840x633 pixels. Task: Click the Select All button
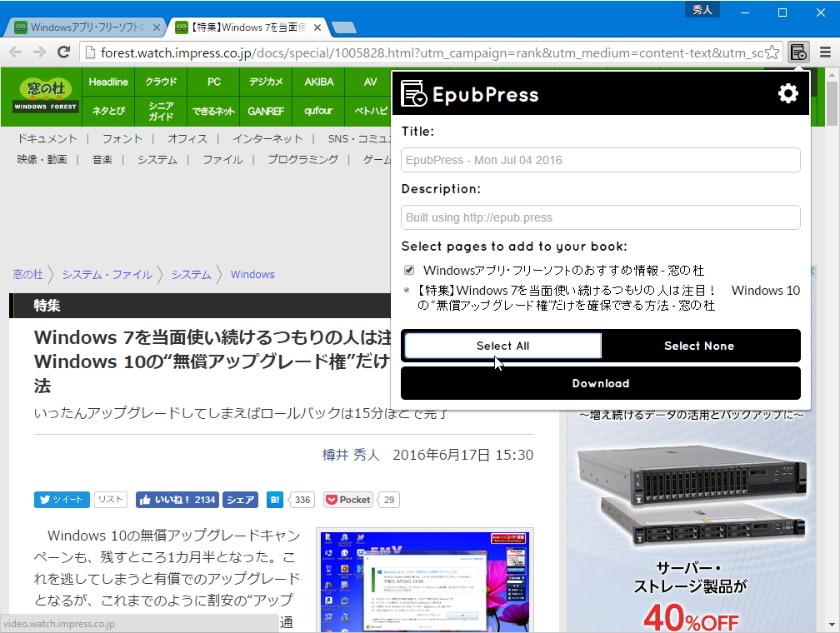[x=502, y=346]
